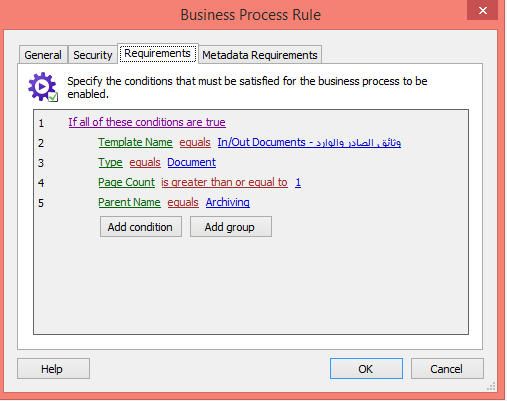This screenshot has width=507, height=401.
Task: Click the Page Count field link
Action: [x=127, y=182]
